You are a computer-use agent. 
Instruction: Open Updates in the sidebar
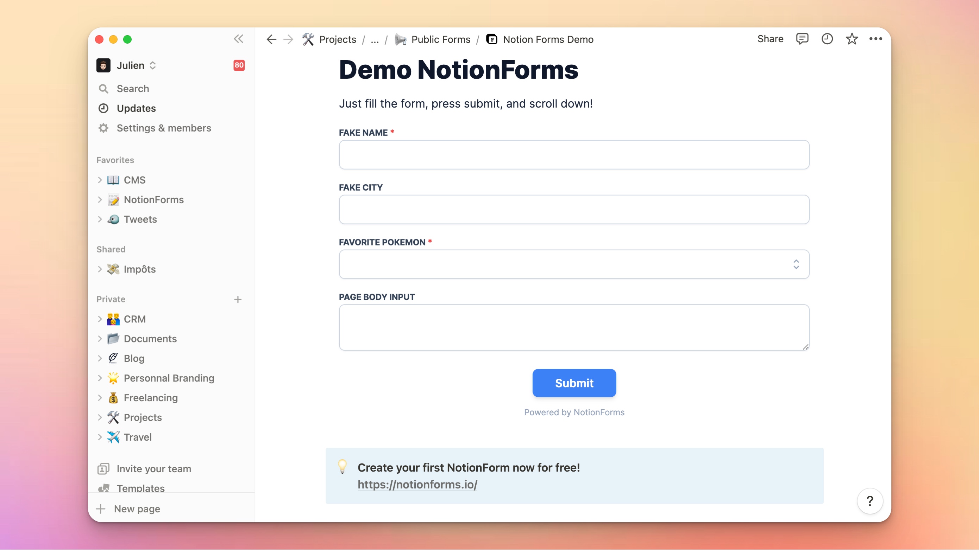click(136, 108)
